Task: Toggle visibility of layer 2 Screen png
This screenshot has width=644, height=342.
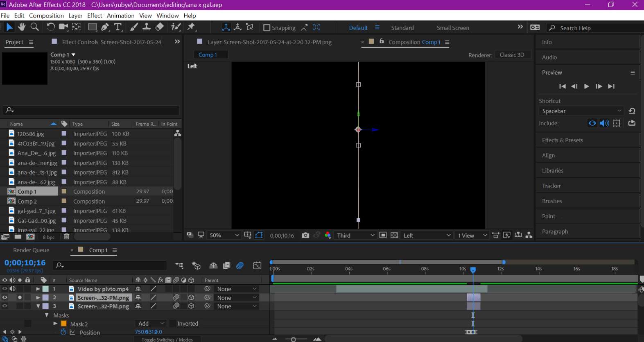Action: click(5, 297)
